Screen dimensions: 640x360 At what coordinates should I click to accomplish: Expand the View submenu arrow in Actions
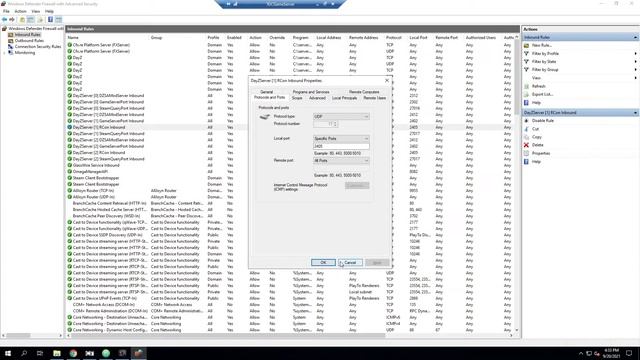tap(636, 78)
